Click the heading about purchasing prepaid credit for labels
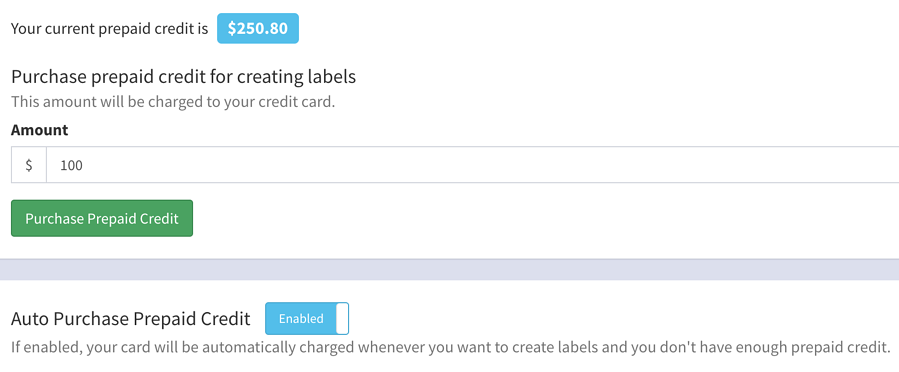 [x=183, y=77]
